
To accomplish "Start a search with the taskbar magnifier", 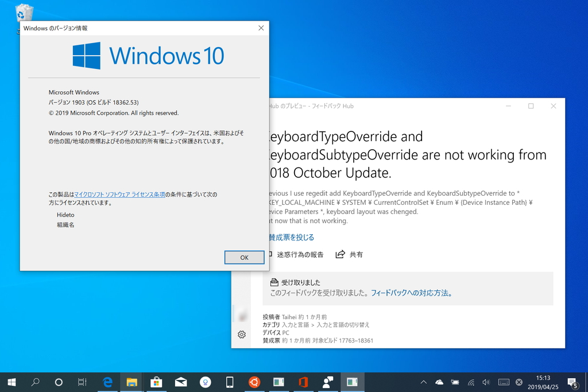I will click(34, 382).
